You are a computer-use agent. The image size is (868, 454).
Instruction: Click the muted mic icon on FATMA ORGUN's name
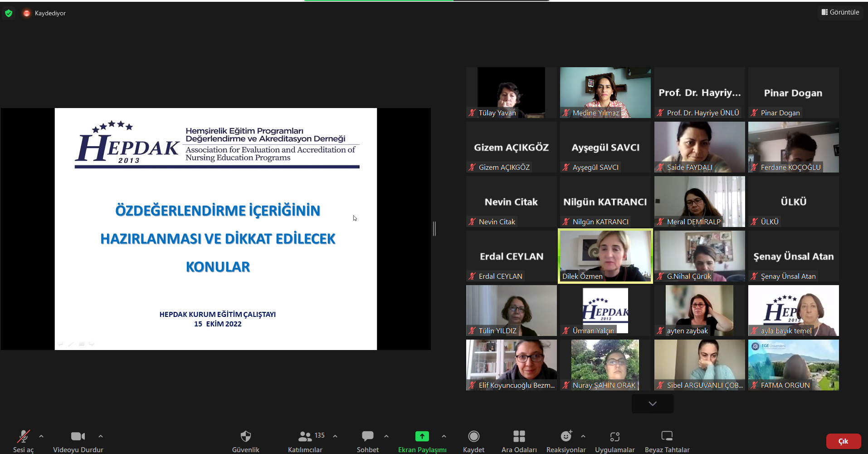[755, 385]
